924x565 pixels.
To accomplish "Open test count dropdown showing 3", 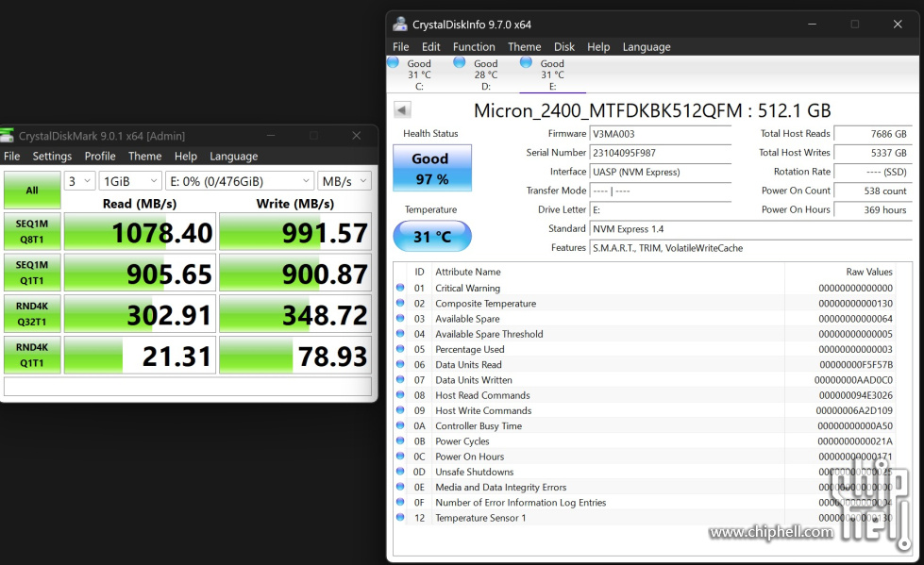I will (79, 181).
